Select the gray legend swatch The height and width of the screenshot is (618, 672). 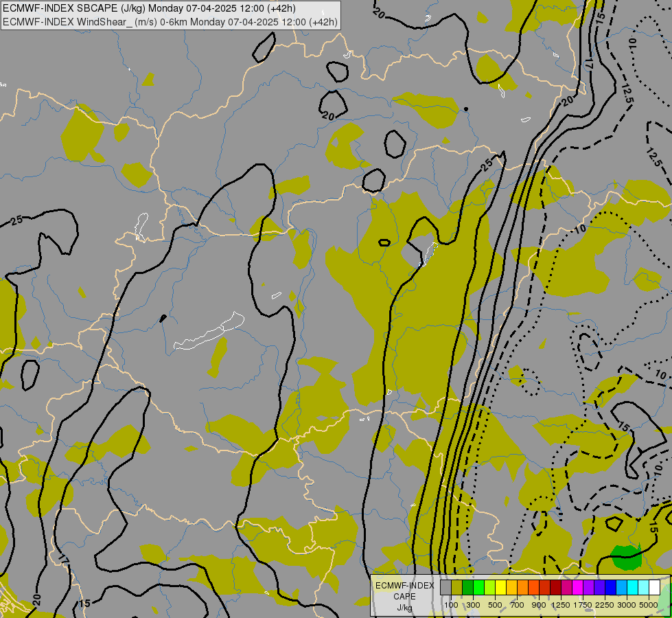446,587
